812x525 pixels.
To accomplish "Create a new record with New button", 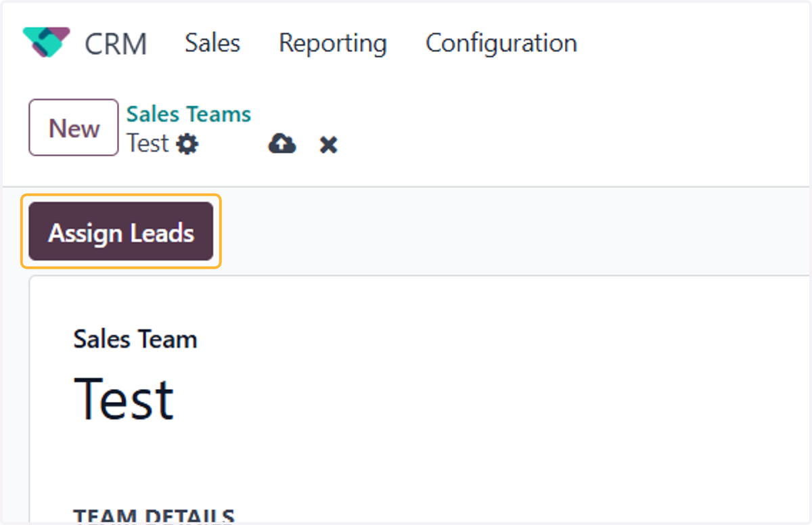I will coord(74,127).
